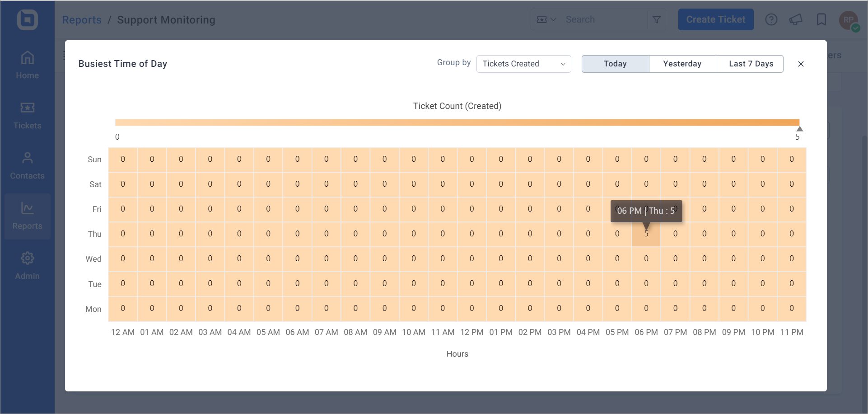Click the 'Fri' row label

coord(97,209)
